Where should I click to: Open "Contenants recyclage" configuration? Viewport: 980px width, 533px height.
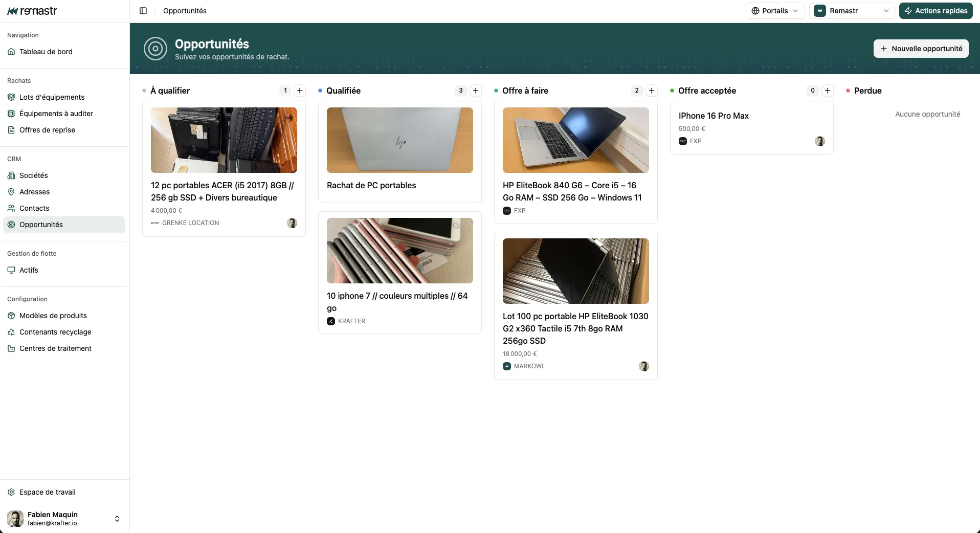55,332
